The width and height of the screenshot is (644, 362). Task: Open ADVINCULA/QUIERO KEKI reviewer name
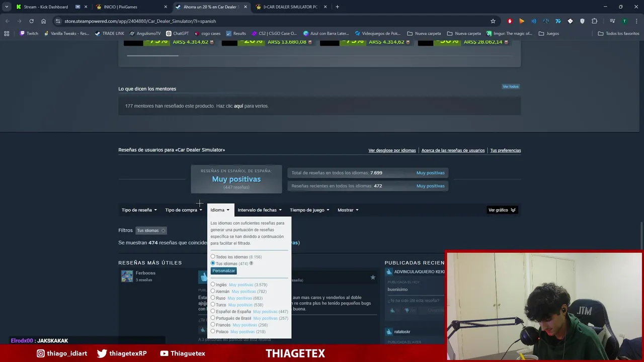point(419,272)
